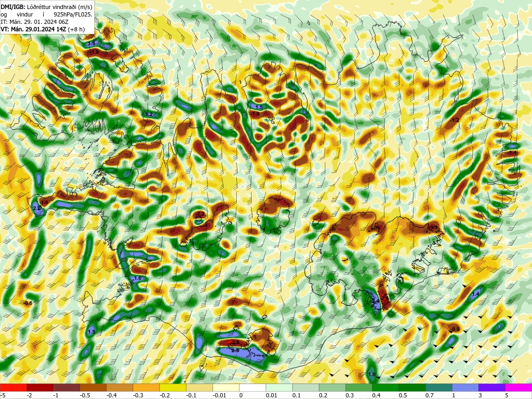The height and width of the screenshot is (399, 532).
Task: Click the '-0.6' value label on the map
Action: coord(28,303)
